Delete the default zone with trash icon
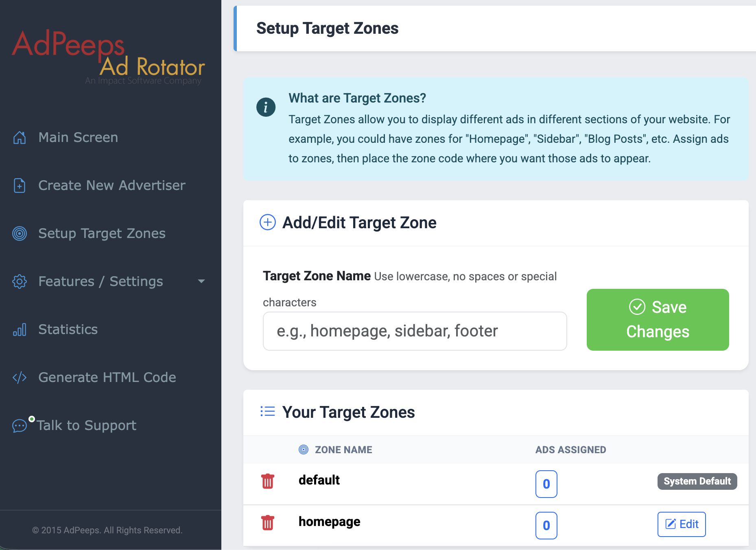The image size is (756, 550). [x=268, y=481]
